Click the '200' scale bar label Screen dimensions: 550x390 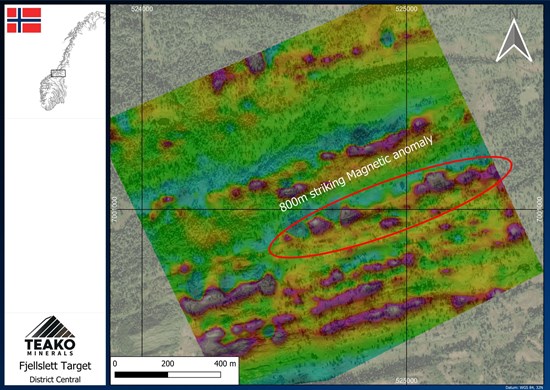click(168, 364)
